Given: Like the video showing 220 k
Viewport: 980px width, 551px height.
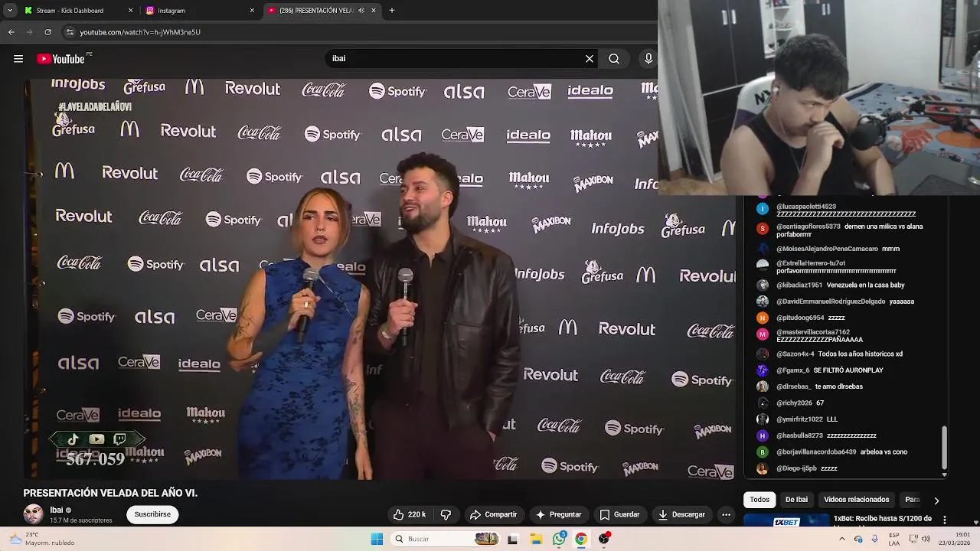Looking at the screenshot, I should pyautogui.click(x=409, y=514).
